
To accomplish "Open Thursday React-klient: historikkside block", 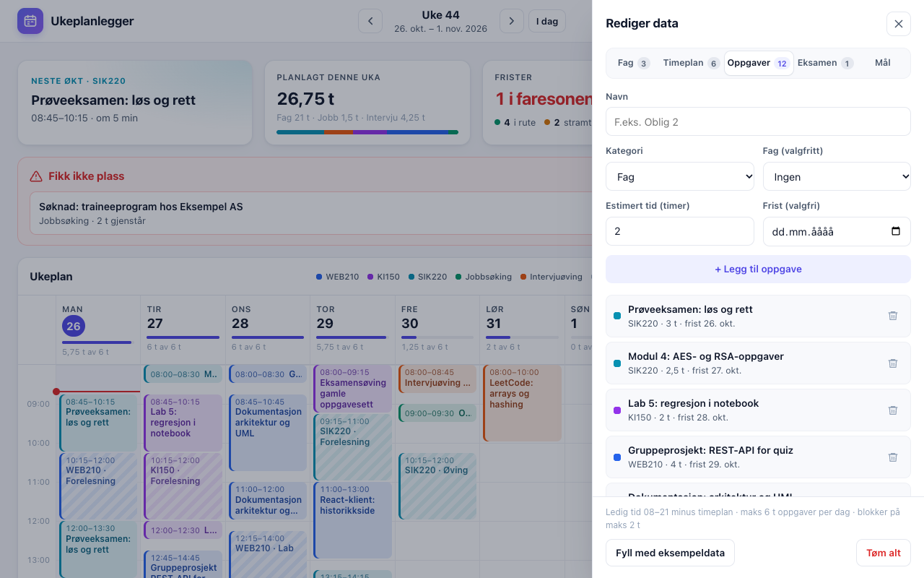I will pos(352,519).
